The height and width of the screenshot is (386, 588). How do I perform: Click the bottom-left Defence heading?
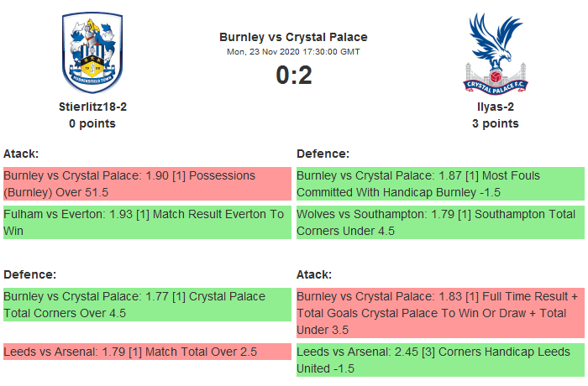[29, 274]
